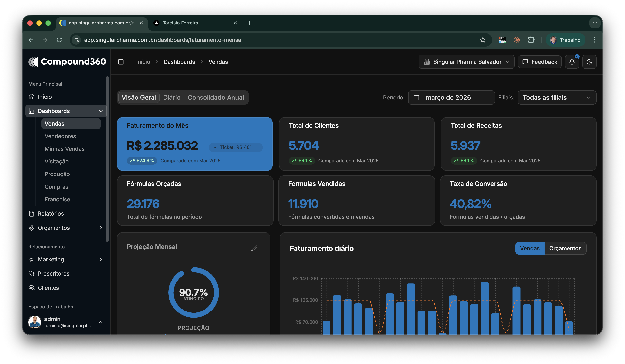Open the browser extensions puzzle icon
625x364 pixels.
(531, 40)
